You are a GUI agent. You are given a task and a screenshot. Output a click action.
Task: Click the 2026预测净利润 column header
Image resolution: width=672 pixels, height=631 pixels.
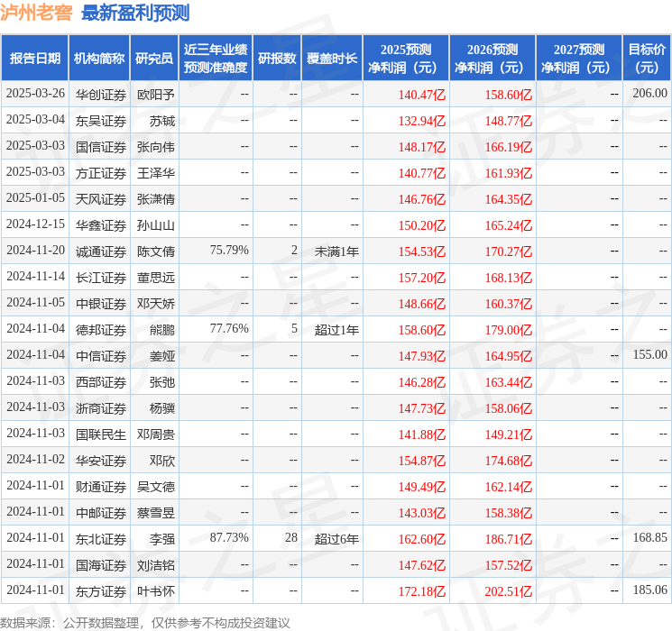492,58
